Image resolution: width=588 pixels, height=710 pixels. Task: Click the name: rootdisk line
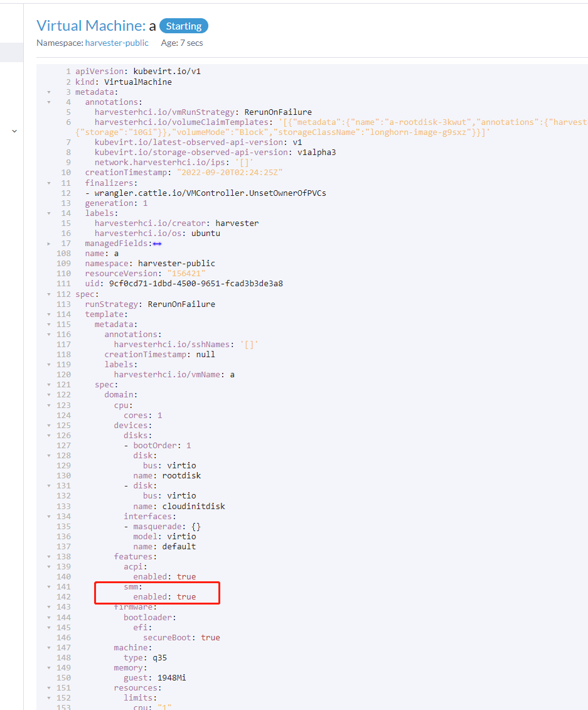tap(167, 475)
